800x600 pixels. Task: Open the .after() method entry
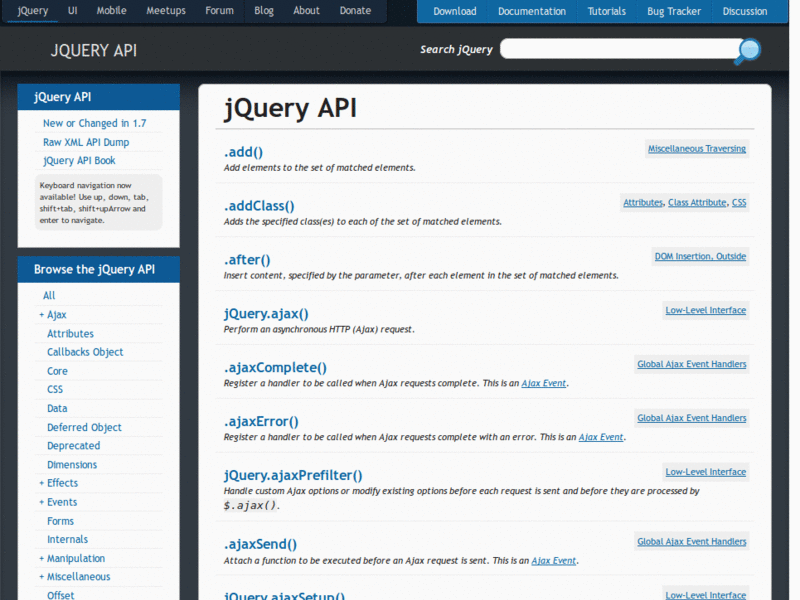tap(247, 260)
